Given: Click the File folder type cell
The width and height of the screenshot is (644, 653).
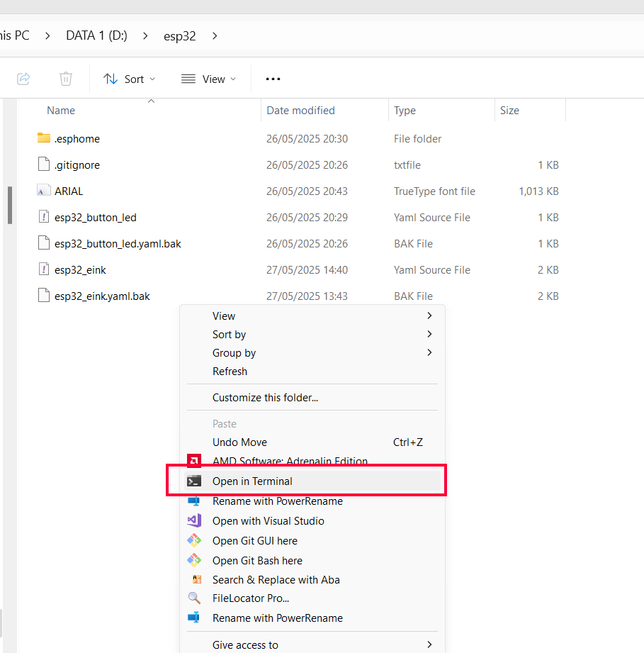Looking at the screenshot, I should 418,139.
